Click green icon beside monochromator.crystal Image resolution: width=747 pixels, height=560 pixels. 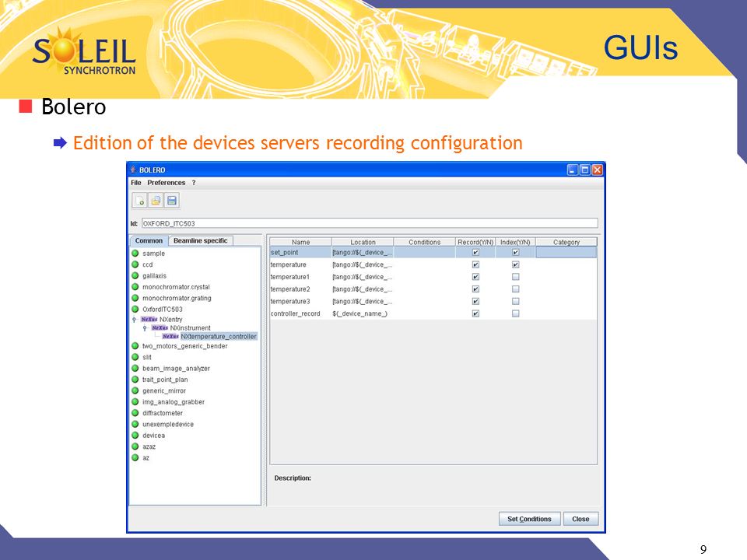(x=135, y=287)
